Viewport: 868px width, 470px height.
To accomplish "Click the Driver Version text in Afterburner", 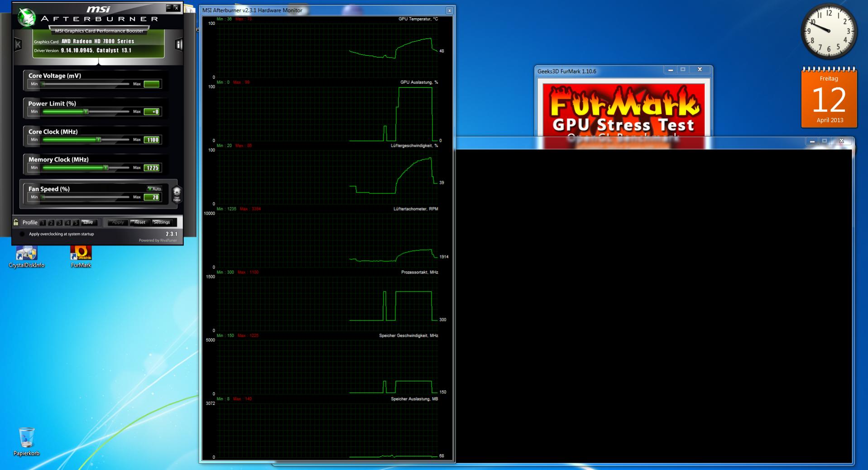I will [82, 50].
